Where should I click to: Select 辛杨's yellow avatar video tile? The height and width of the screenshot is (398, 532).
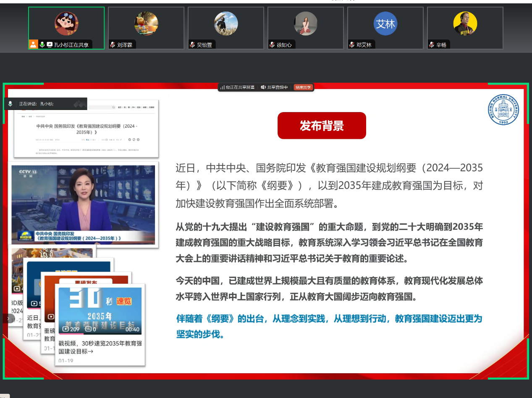[465, 24]
